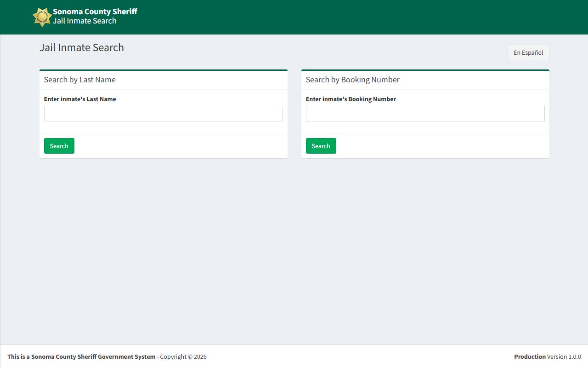Click Jail Inmate Search in the green header
The width and height of the screenshot is (588, 368).
click(x=85, y=21)
